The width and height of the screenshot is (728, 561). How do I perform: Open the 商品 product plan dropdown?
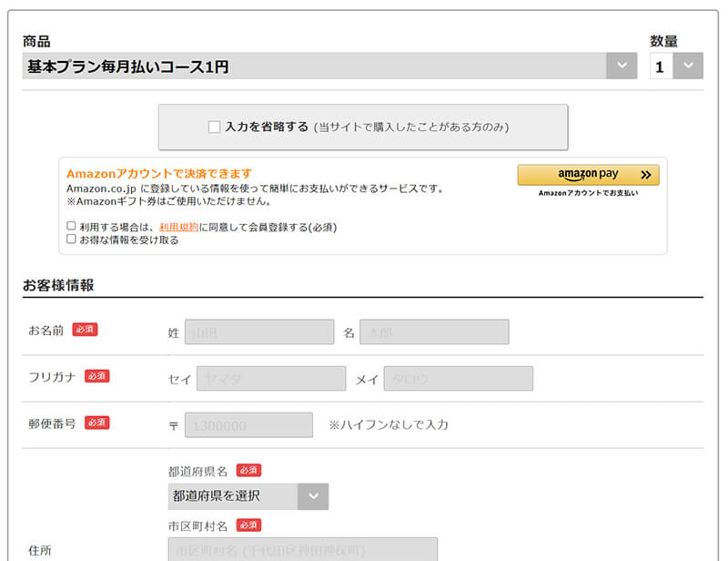329,66
